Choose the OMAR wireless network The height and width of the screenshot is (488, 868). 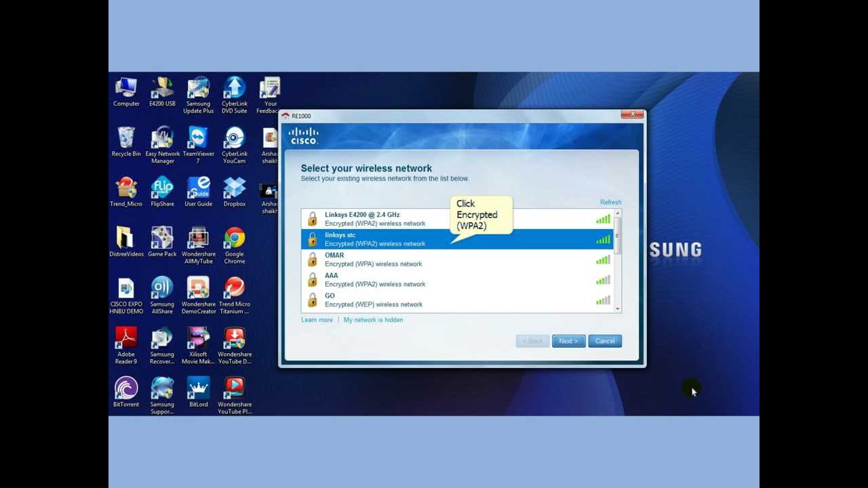tap(458, 260)
